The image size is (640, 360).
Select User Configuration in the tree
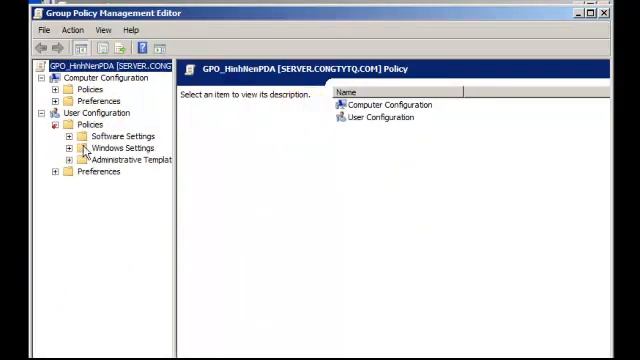pos(97,113)
